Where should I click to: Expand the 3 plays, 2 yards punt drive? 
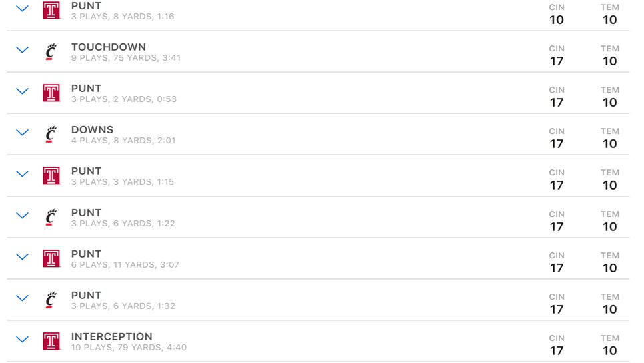(x=22, y=91)
